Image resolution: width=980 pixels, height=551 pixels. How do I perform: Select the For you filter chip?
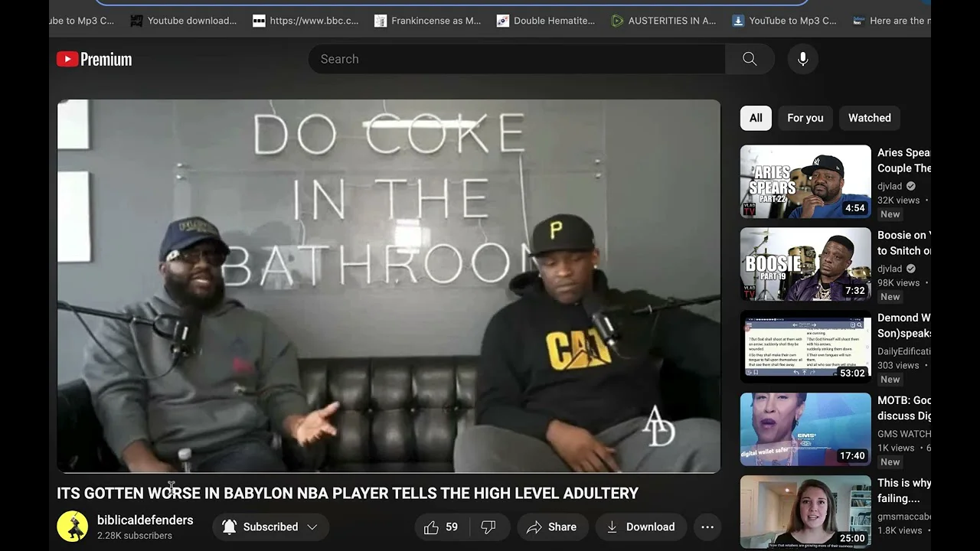pos(805,118)
